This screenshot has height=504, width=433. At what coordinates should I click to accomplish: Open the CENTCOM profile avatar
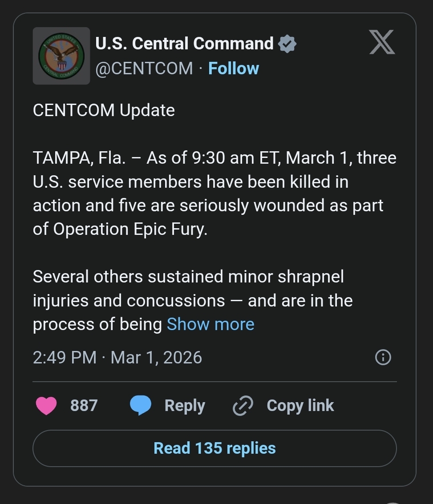tap(61, 56)
